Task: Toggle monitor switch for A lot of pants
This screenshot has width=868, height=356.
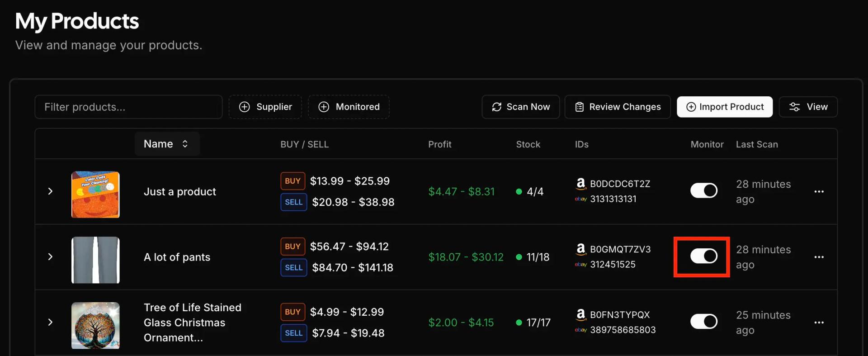Action: pos(703,256)
